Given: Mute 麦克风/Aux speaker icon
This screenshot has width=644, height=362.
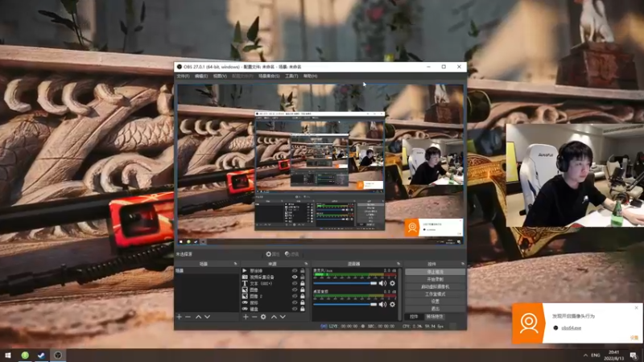Looking at the screenshot, I should click(383, 283).
